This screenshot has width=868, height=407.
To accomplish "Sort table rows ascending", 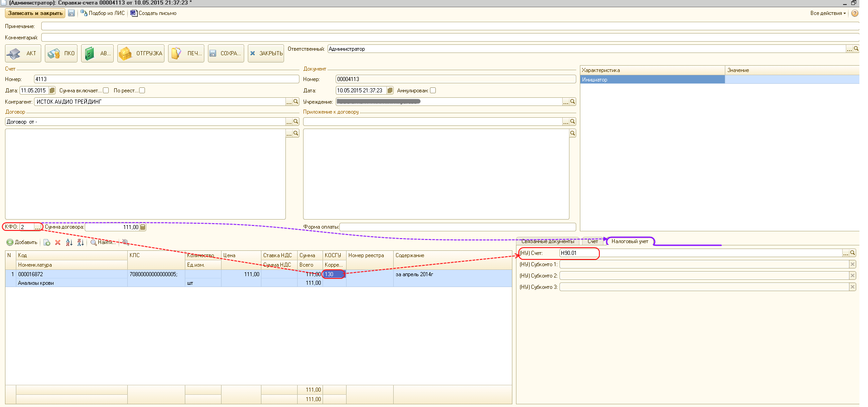I will point(69,243).
